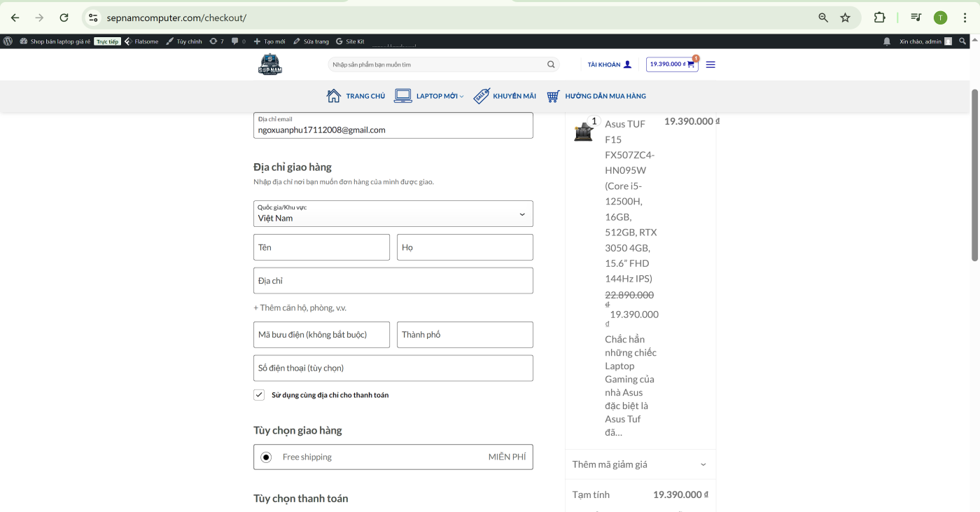Open the LAPTOP MỚI dropdown menu
The height and width of the screenshot is (512, 980).
428,96
